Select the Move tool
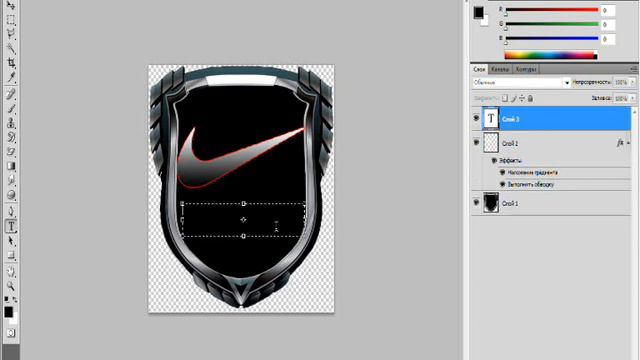 coord(11,5)
